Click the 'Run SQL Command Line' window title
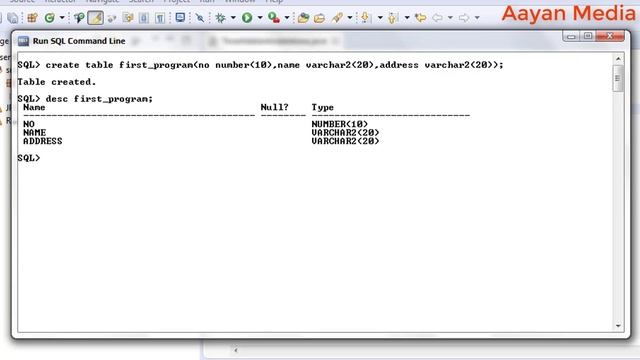Image resolution: width=640 pixels, height=360 pixels. [x=79, y=41]
